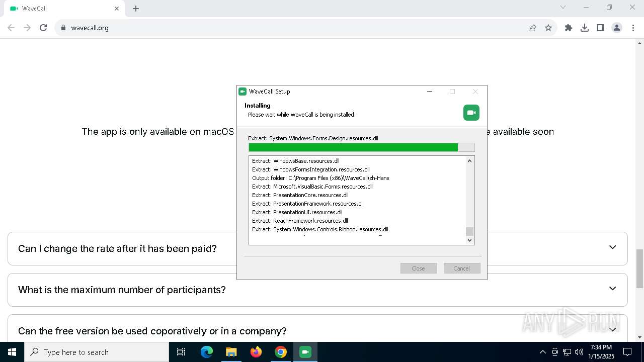The height and width of the screenshot is (362, 644).
Task: Select the 'Output folder' zh-Hans log line
Action: [x=320, y=178]
